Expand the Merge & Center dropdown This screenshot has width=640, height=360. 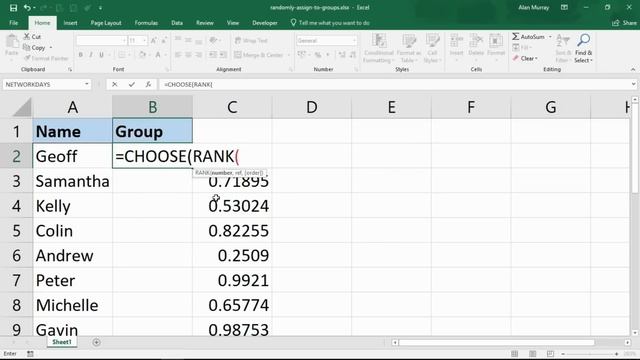pyautogui.click(x=289, y=55)
